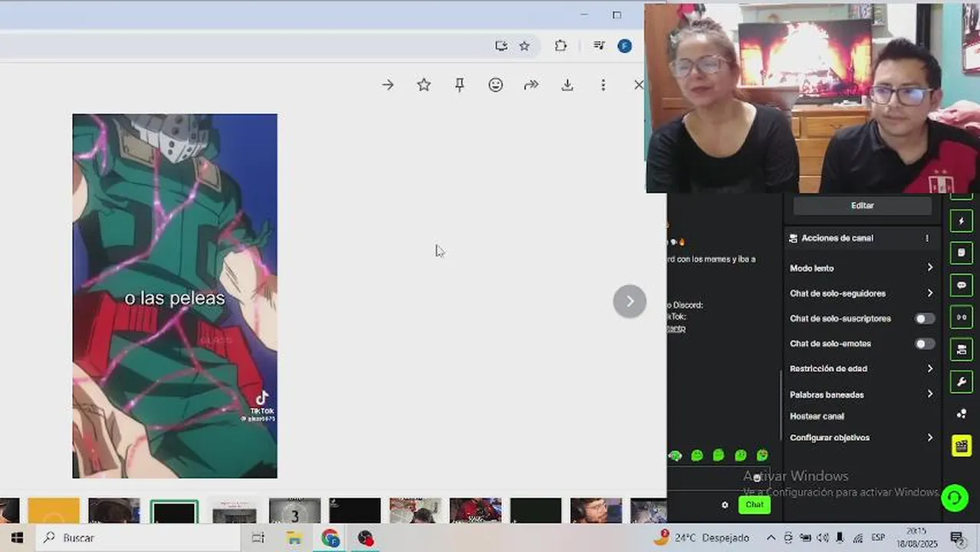Open the Windows Start menu
The width and height of the screenshot is (980, 552).
click(17, 538)
